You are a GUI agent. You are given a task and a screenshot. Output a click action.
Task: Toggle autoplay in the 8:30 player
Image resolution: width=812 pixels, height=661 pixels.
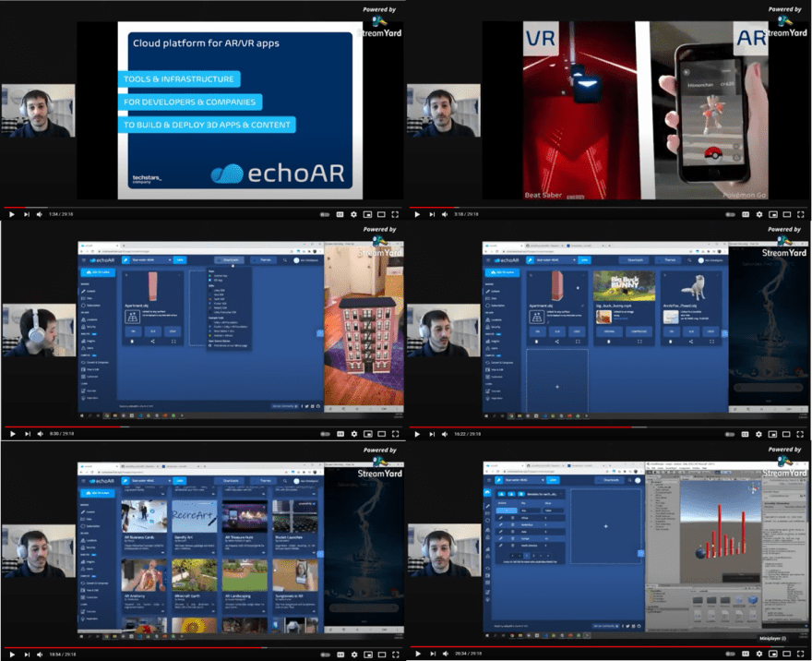click(x=325, y=434)
